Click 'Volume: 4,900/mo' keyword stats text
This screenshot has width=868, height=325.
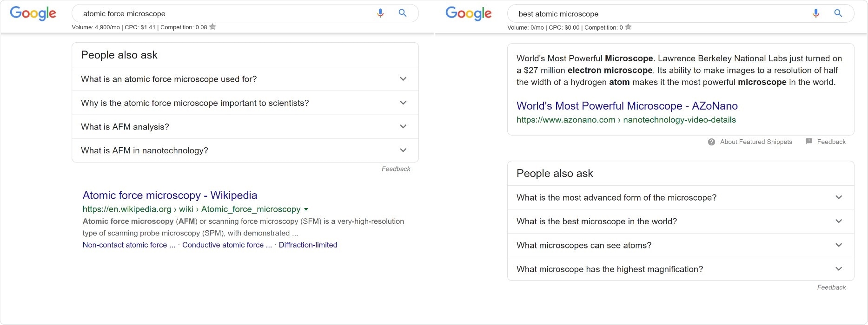(x=139, y=27)
